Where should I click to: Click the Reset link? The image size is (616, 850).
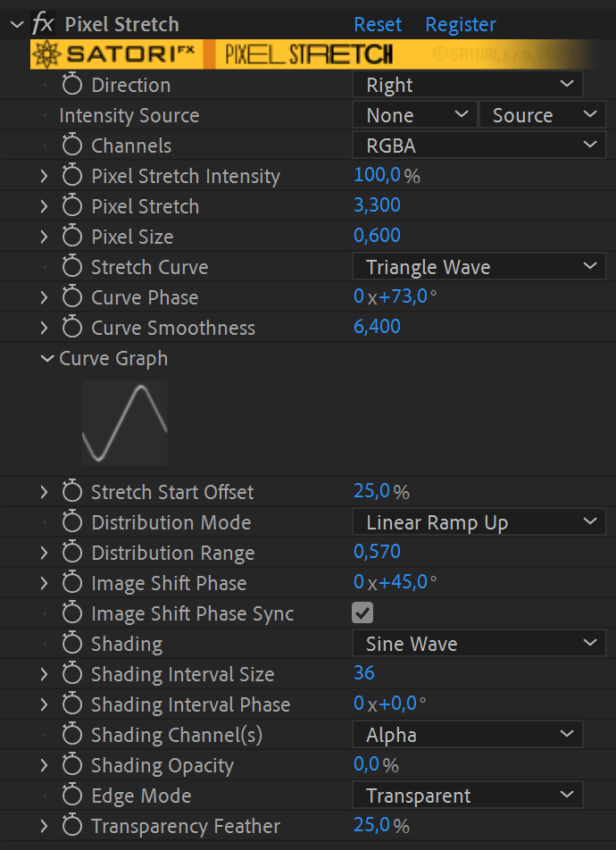(377, 24)
